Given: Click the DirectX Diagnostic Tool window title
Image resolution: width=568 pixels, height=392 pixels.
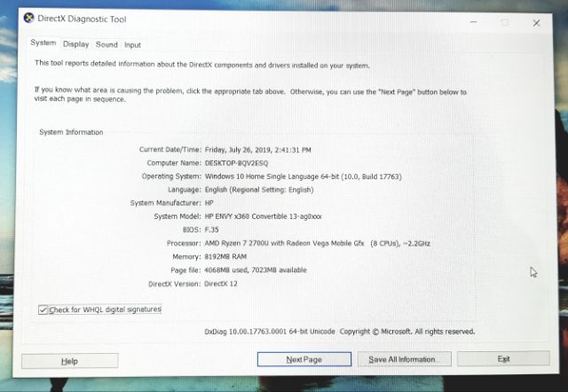Looking at the screenshot, I should pyautogui.click(x=82, y=19).
